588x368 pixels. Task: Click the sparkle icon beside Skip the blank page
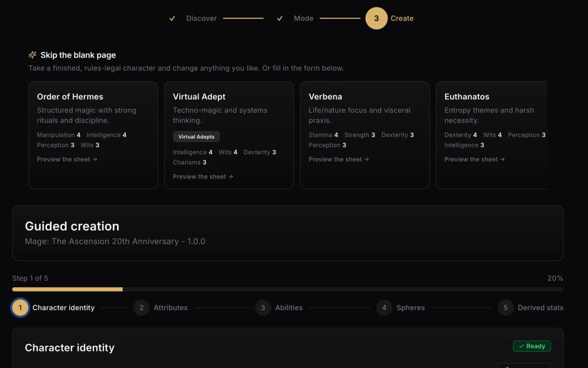point(32,55)
